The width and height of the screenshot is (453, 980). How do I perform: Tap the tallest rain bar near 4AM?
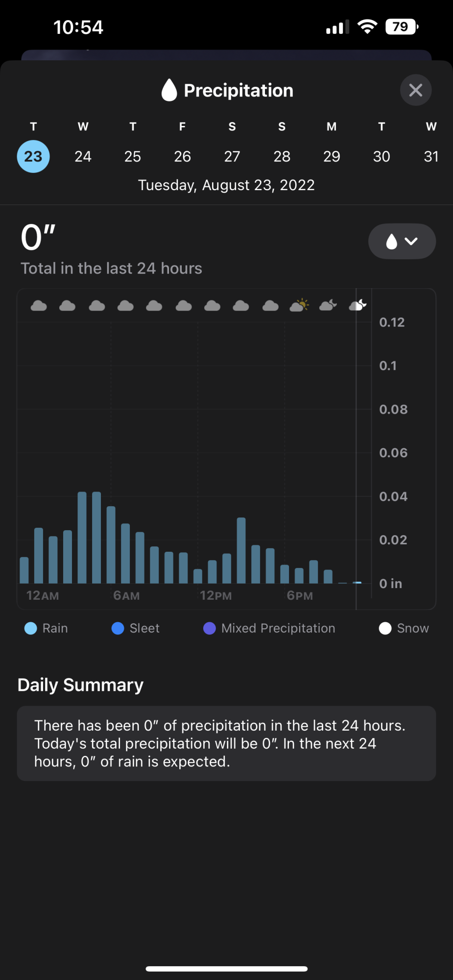pyautogui.click(x=82, y=538)
